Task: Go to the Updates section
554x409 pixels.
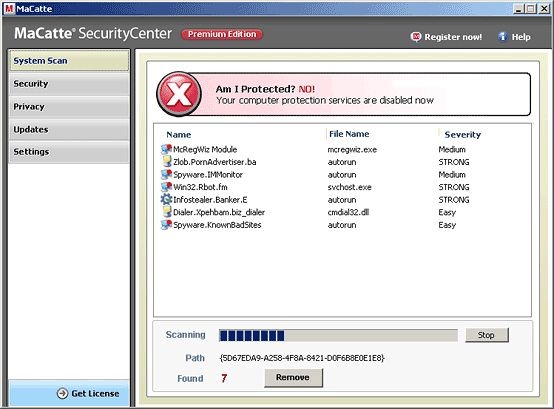Action: 69,129
